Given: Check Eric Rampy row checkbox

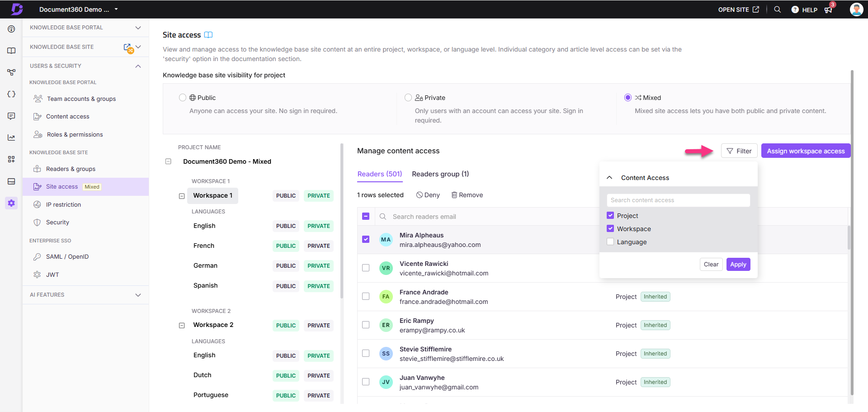Looking at the screenshot, I should [x=366, y=325].
